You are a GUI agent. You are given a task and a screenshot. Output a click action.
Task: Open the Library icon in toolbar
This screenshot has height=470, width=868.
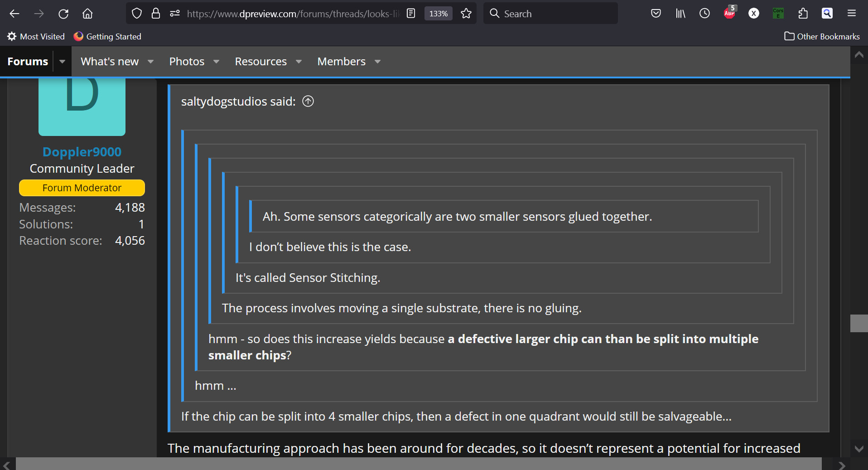coord(680,14)
